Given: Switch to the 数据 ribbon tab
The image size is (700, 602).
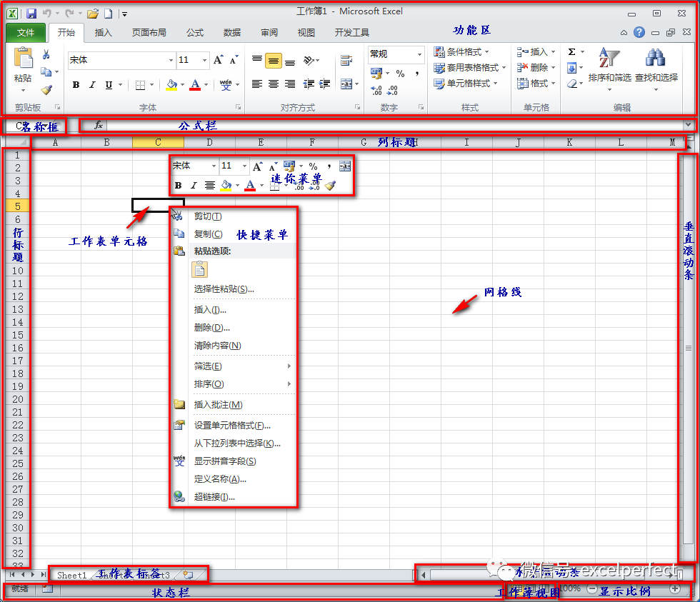Looking at the screenshot, I should [231, 33].
